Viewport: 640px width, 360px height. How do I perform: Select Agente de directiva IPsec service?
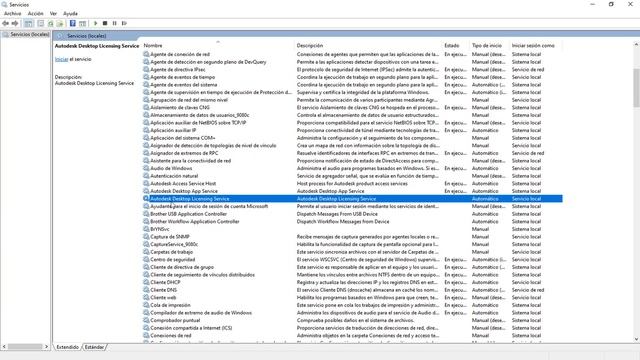pos(178,70)
